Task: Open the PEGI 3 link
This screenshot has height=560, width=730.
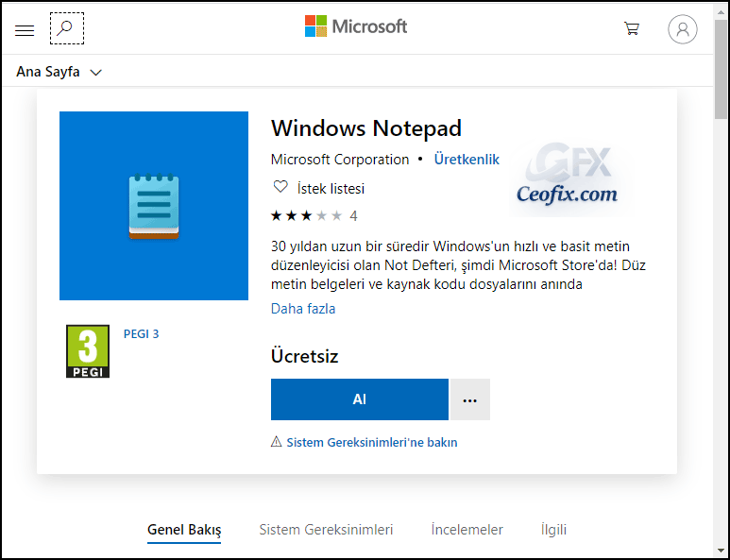Action: pos(141,333)
